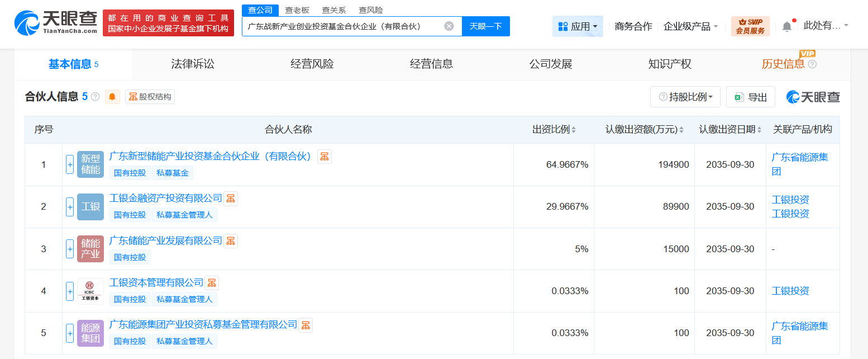The width and height of the screenshot is (868, 359).
Task: Open equity chart icon beside 工银资本管理有限公司
Action: 212,282
